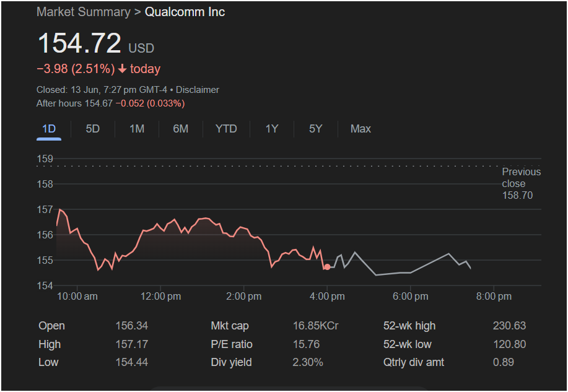Screen dimensions: 568x392
Task: Select the Max range tab
Action: coord(360,129)
